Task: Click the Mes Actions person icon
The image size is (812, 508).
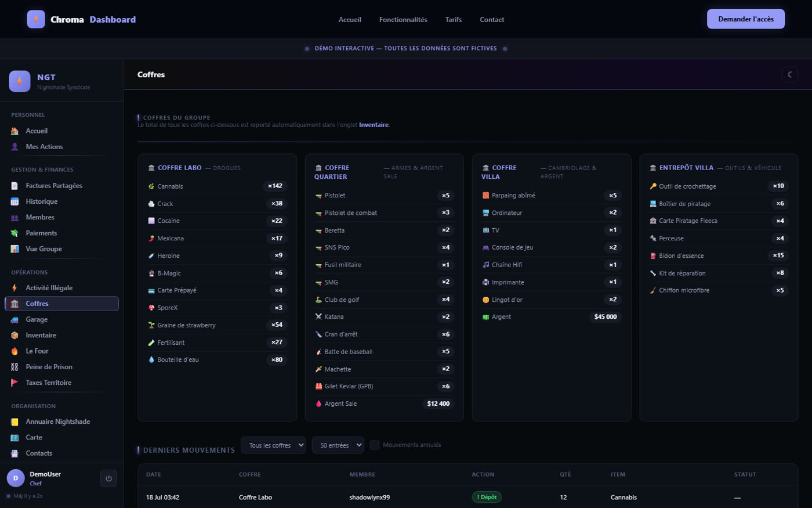Action: (14, 147)
